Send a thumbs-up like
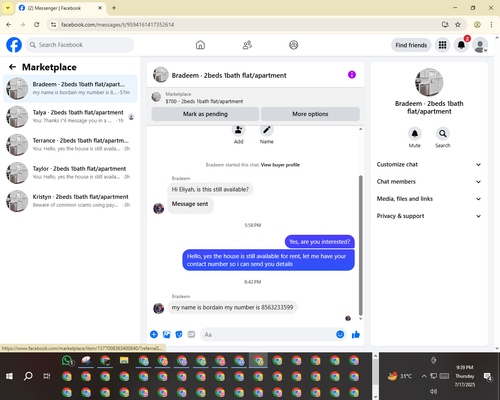 click(x=356, y=334)
